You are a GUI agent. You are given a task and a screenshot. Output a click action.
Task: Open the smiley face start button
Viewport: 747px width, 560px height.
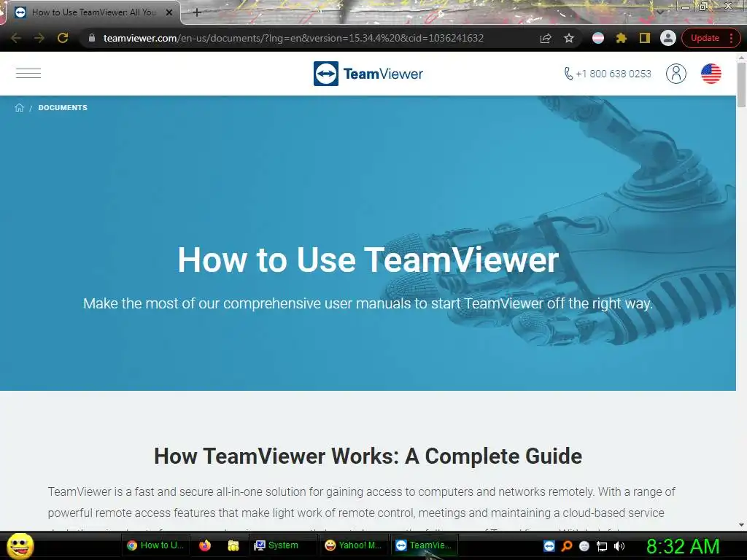20,546
